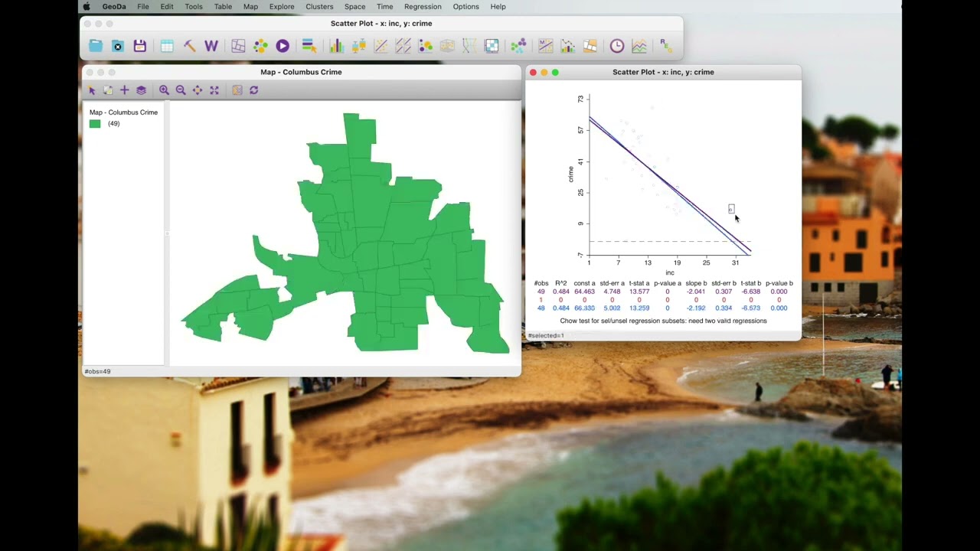Open the Weights Manager W icon
The height and width of the screenshot is (551, 980).
pyautogui.click(x=211, y=46)
